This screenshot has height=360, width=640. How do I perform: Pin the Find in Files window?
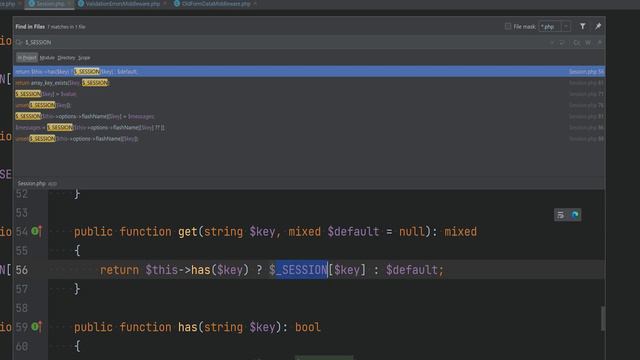tap(598, 26)
